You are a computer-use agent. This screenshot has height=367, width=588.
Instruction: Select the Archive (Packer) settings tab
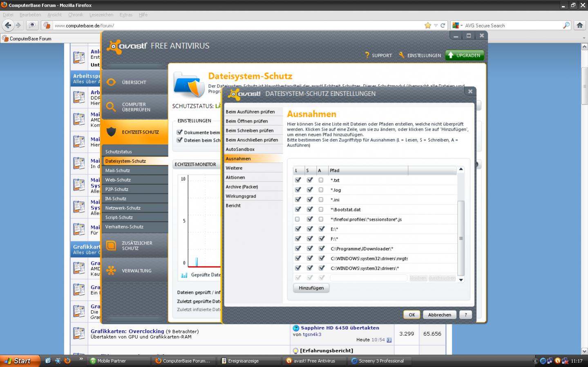pos(253,187)
